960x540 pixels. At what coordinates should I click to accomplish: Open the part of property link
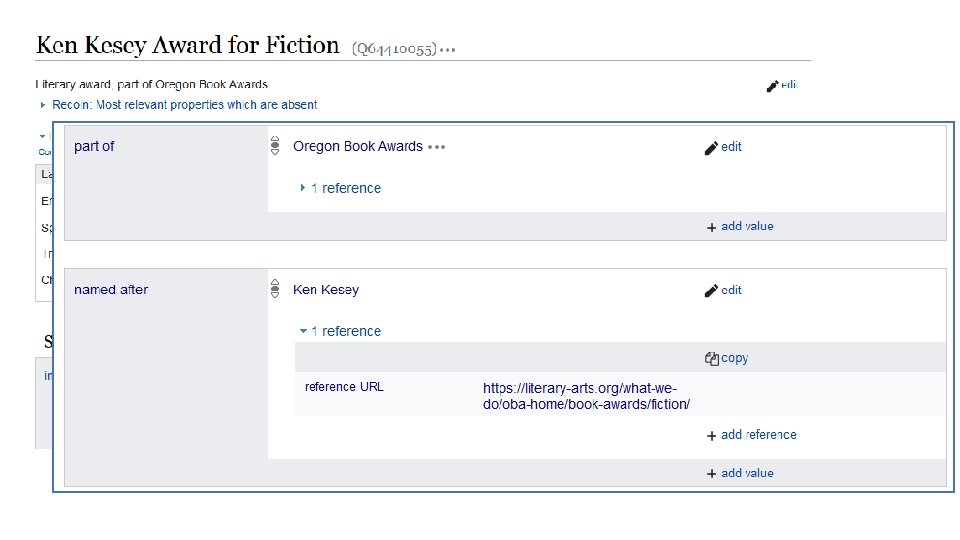point(94,146)
